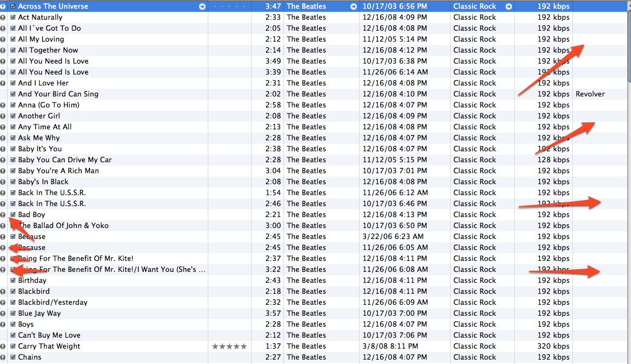Click exclamation icon for Baby You Can Drive My Car

3,160
